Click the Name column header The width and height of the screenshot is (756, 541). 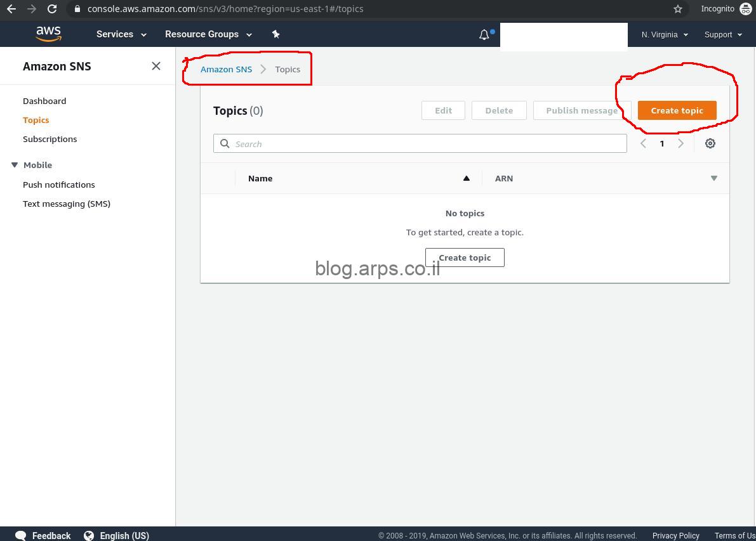click(x=260, y=178)
